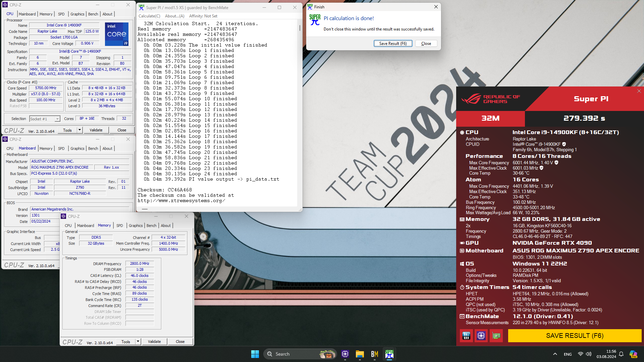Select the 5700.00 MHz Core Speed field
The image size is (644, 362).
point(46,88)
